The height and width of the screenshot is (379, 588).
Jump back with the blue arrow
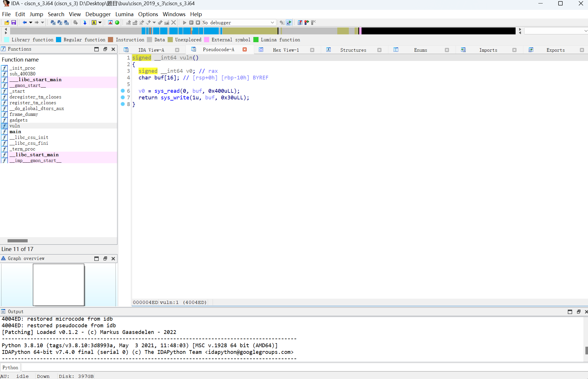[x=25, y=23]
